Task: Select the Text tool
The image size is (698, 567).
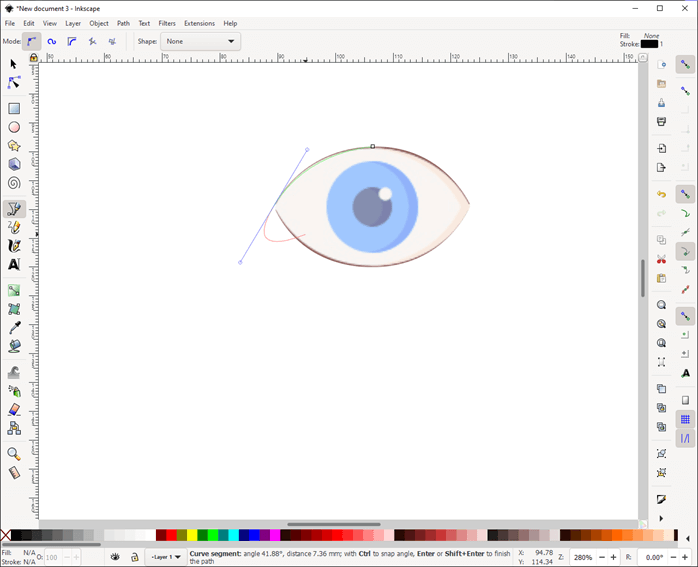Action: coord(14,265)
